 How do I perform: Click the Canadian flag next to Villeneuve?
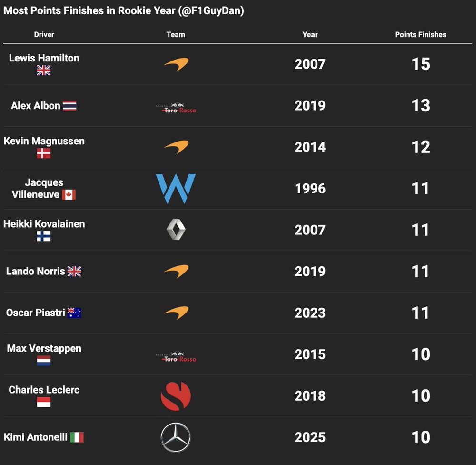(x=69, y=194)
